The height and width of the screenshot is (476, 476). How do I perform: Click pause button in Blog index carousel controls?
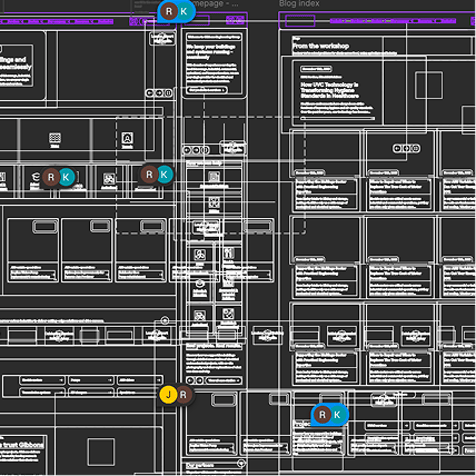416,148
